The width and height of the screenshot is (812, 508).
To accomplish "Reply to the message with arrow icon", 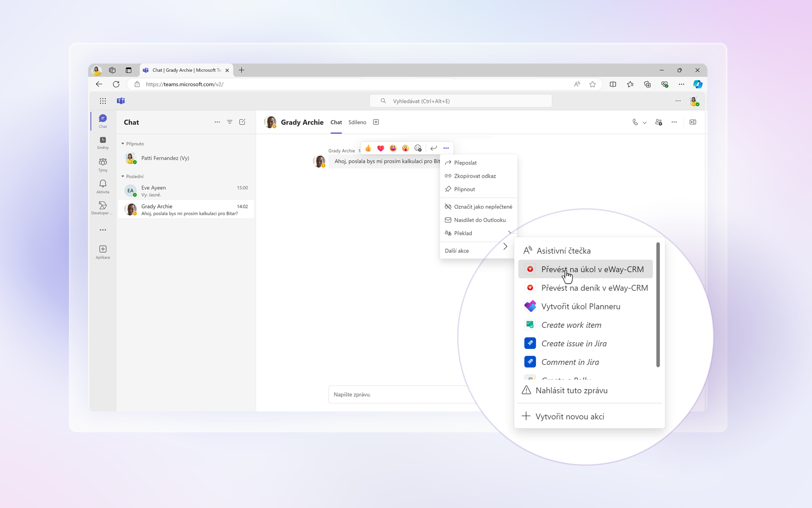I will coord(433,148).
